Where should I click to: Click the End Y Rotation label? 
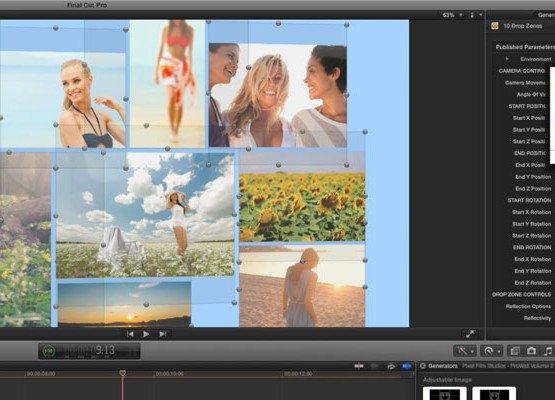click(533, 271)
